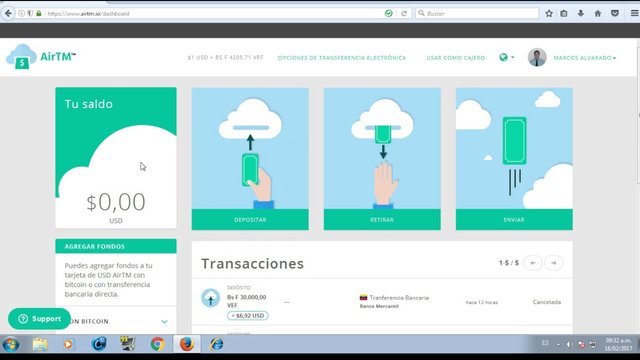Open the Marcos Alvarado account menu
640x360 pixels.
click(584, 58)
